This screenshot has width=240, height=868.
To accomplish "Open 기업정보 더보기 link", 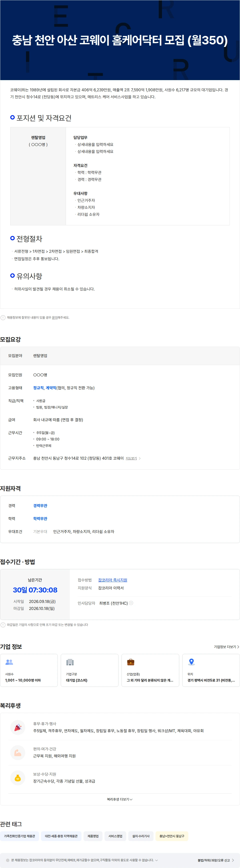I will 226,647.
